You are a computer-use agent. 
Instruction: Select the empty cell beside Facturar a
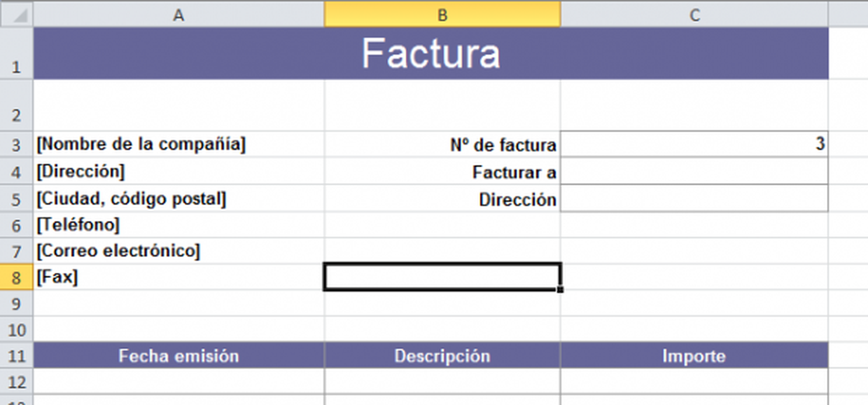(x=694, y=172)
